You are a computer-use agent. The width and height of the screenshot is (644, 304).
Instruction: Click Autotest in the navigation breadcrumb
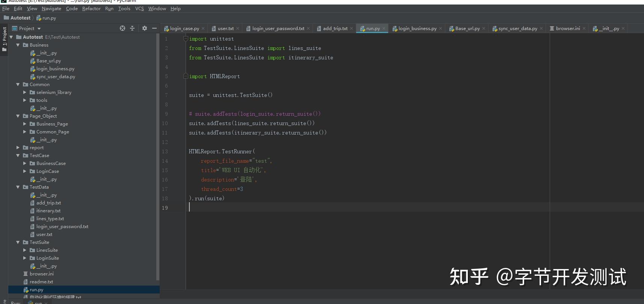[17, 18]
